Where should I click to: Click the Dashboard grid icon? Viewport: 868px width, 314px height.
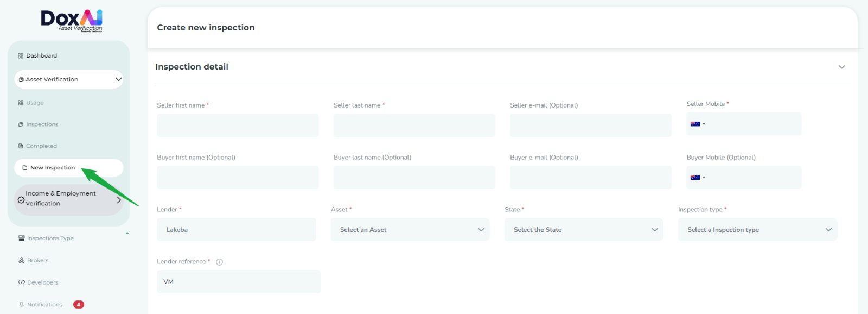[x=21, y=56]
